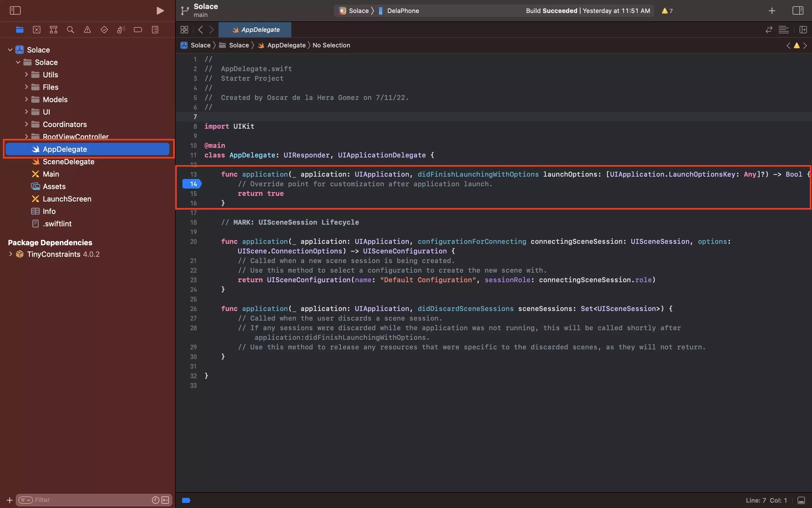Click the source control branch icon
Screen dimensions: 812x508
click(185, 11)
